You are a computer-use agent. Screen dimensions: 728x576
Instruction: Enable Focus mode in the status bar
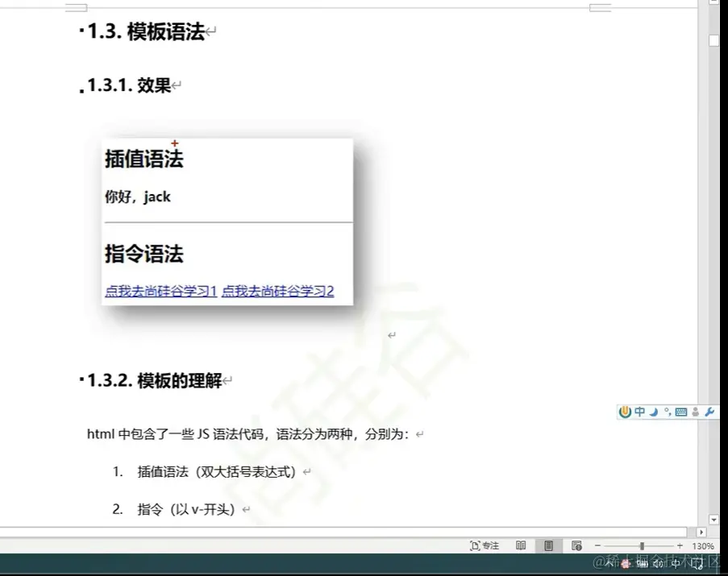coord(482,545)
